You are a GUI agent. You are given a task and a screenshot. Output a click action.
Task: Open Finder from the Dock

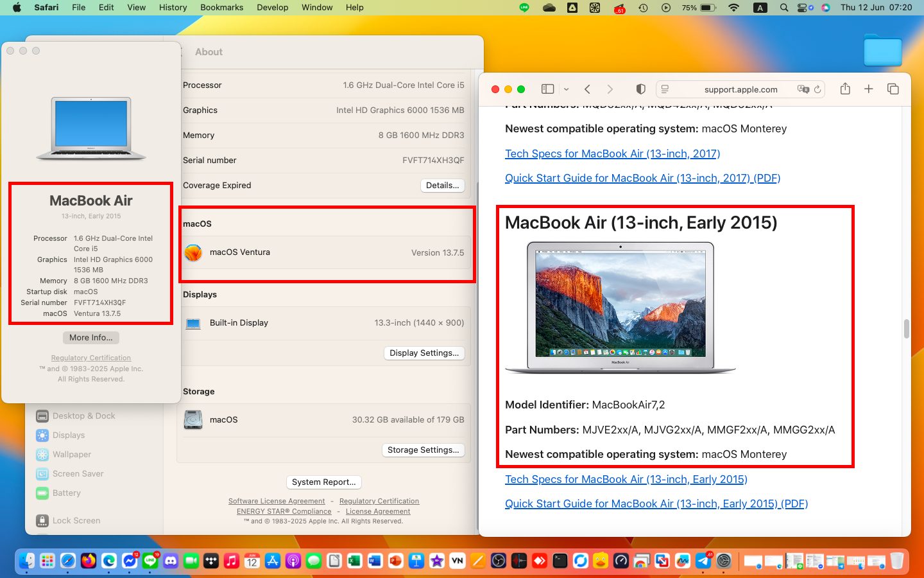(27, 561)
